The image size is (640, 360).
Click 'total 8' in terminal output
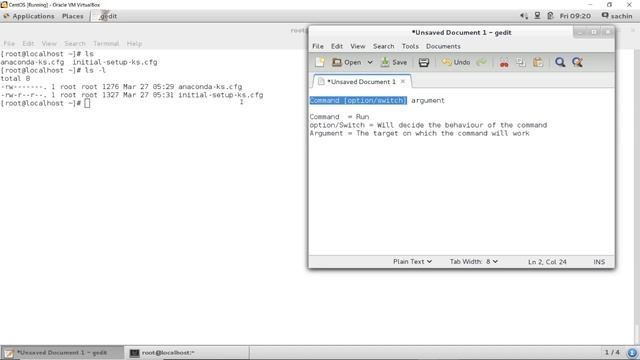(x=15, y=78)
